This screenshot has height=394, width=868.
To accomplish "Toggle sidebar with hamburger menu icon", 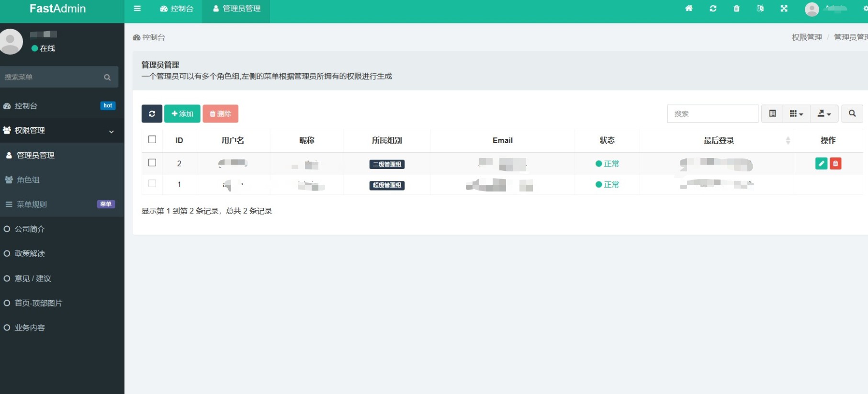I will [x=137, y=9].
